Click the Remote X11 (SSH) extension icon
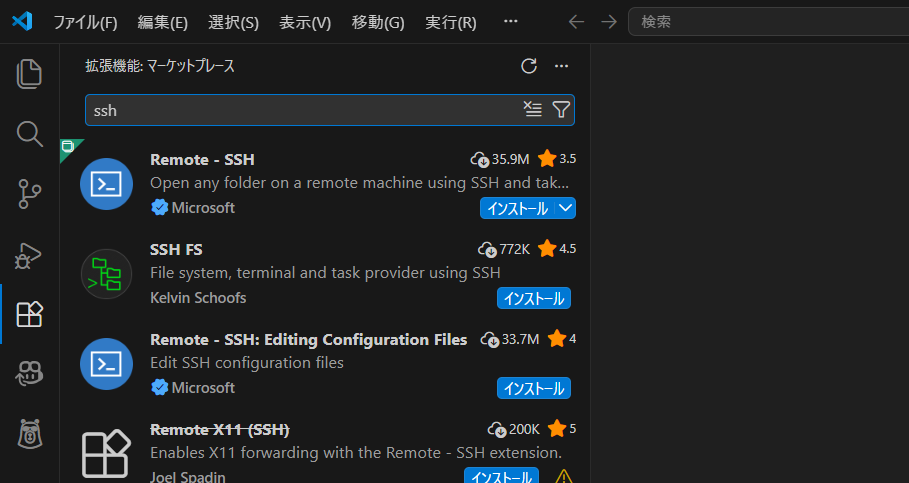909x483 pixels. point(107,453)
